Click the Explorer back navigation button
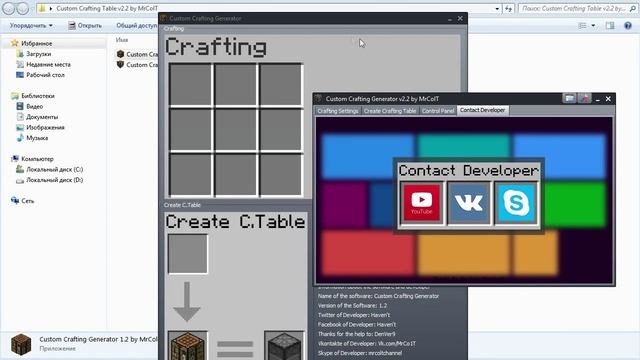The image size is (640, 360). coord(9,8)
